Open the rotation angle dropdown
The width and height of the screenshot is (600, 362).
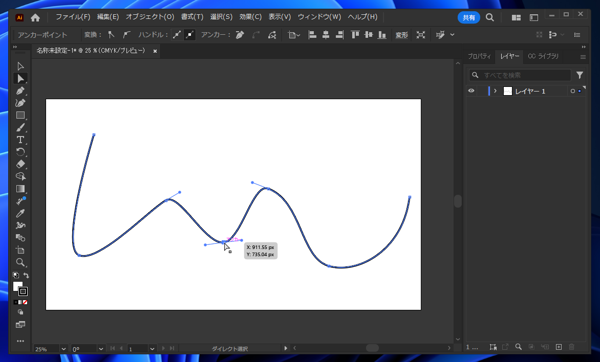point(101,349)
